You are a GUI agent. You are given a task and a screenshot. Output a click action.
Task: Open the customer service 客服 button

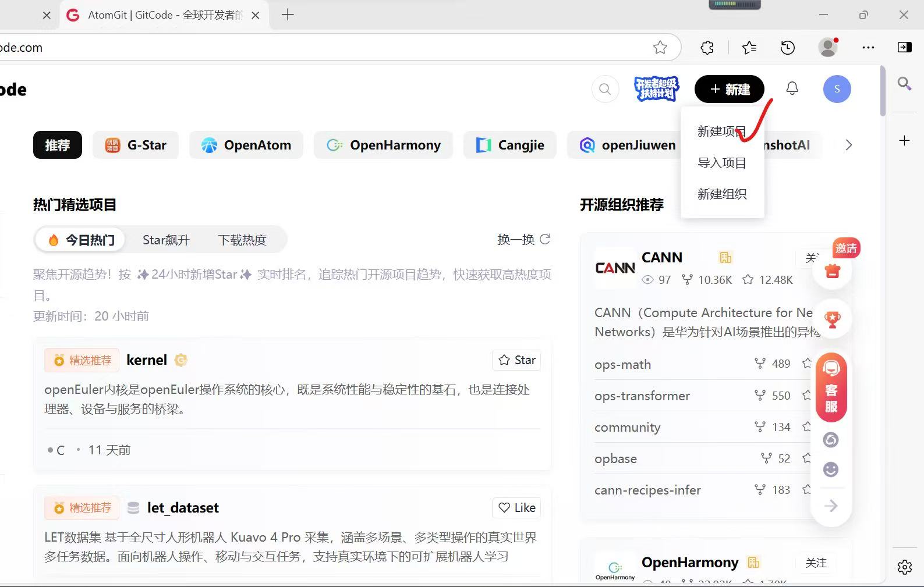(831, 387)
